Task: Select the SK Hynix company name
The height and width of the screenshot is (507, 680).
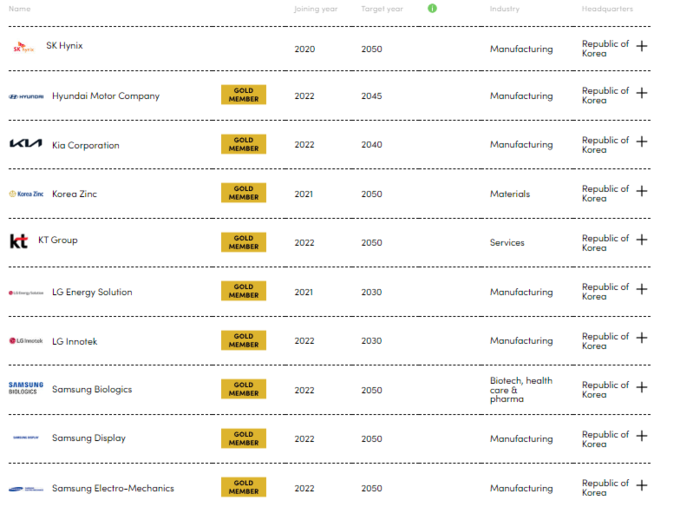Action: (64, 46)
